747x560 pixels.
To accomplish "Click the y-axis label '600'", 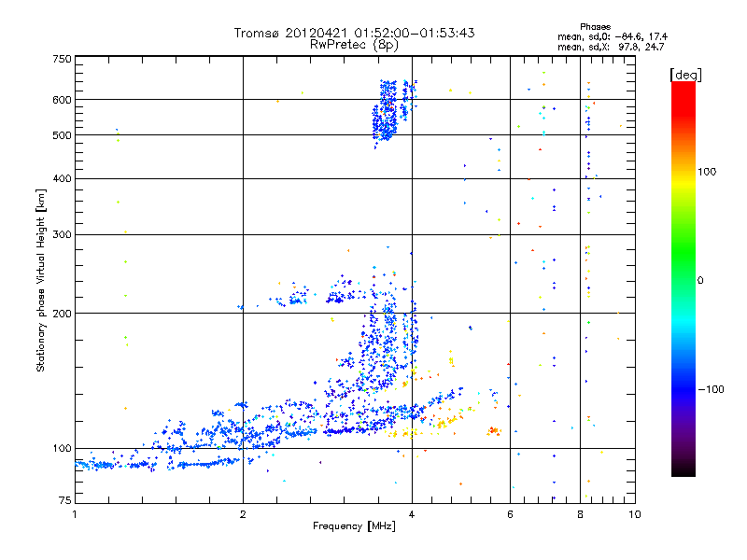I will pyautogui.click(x=62, y=100).
